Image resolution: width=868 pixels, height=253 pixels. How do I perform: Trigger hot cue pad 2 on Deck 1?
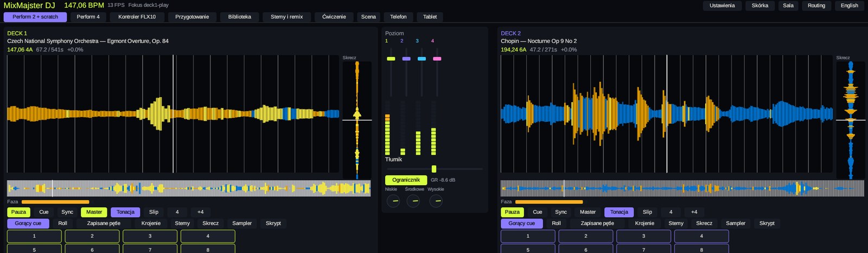pyautogui.click(x=92, y=236)
